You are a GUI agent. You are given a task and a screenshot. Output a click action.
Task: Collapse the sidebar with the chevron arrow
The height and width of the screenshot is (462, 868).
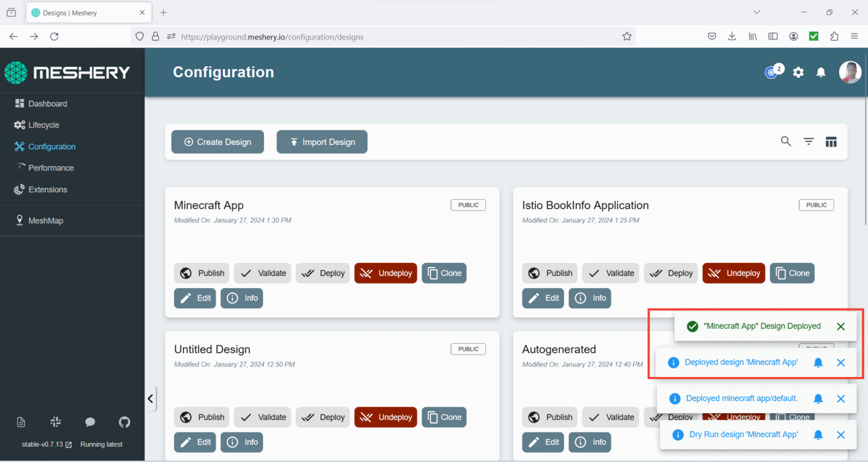pos(150,399)
